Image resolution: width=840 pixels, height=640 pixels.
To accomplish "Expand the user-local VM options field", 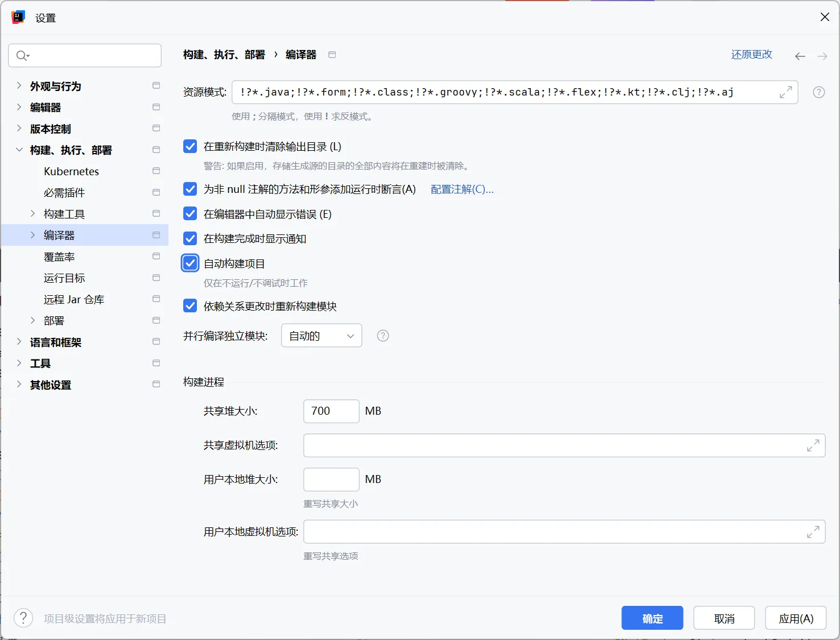I will pyautogui.click(x=813, y=532).
